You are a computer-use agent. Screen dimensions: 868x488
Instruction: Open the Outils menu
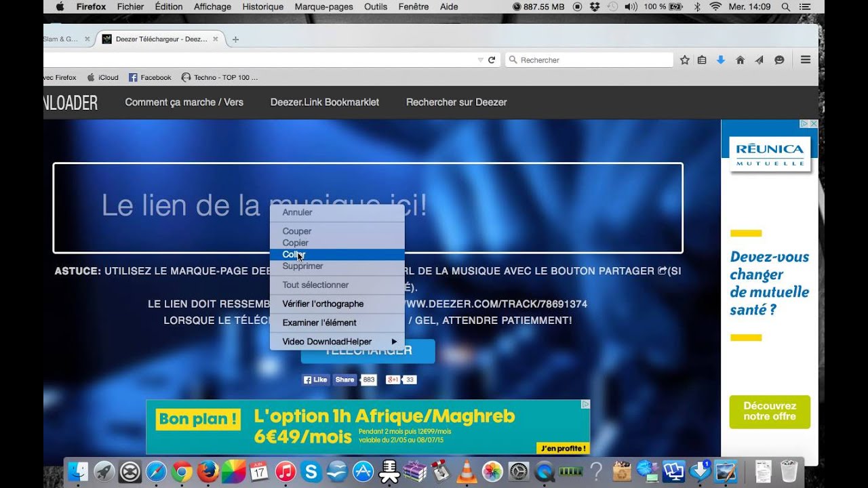[376, 7]
